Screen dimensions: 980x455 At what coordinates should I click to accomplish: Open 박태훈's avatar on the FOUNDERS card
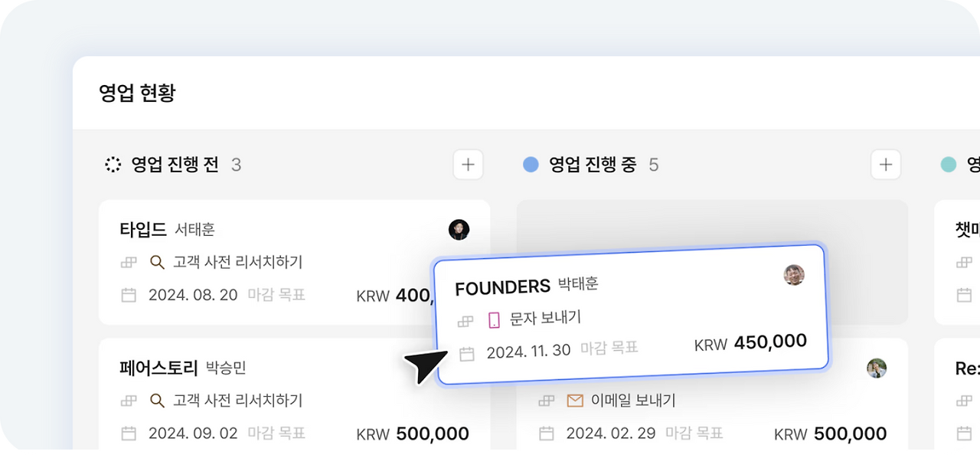pos(794,275)
